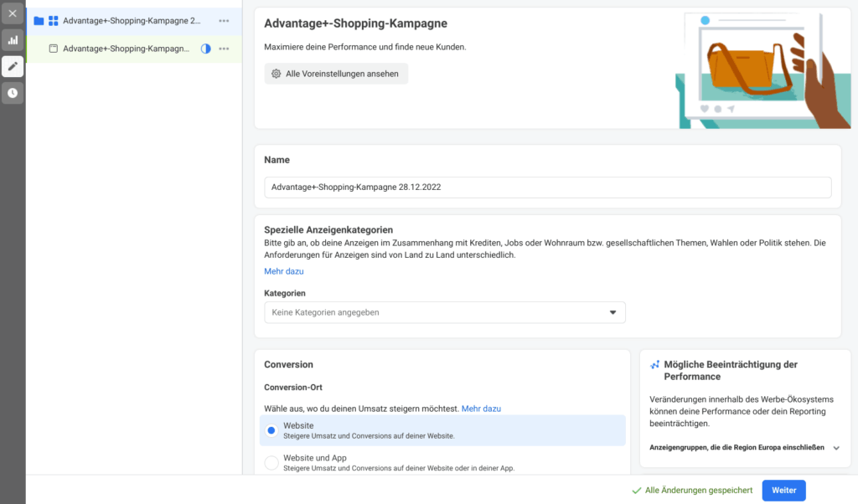Click the gear icon on the Voreinstellungen button
Image resolution: width=858 pixels, height=504 pixels.
(277, 74)
